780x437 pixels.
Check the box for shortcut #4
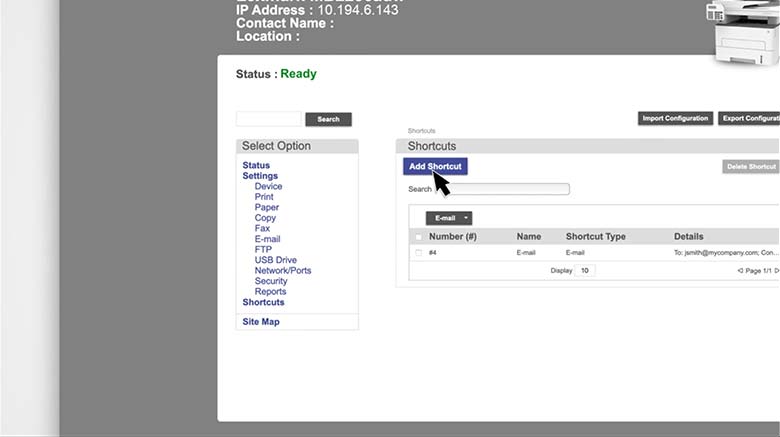tap(418, 253)
